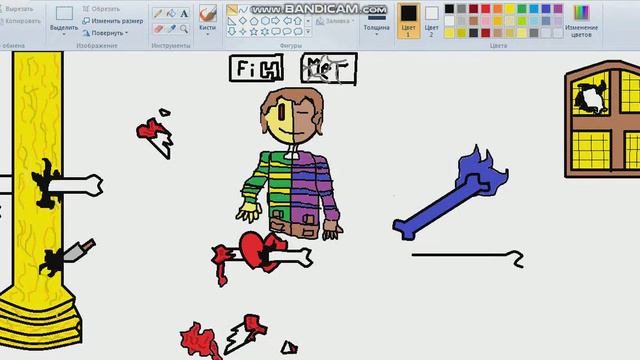Open the Выделить dropdown arrow

click(x=64, y=35)
